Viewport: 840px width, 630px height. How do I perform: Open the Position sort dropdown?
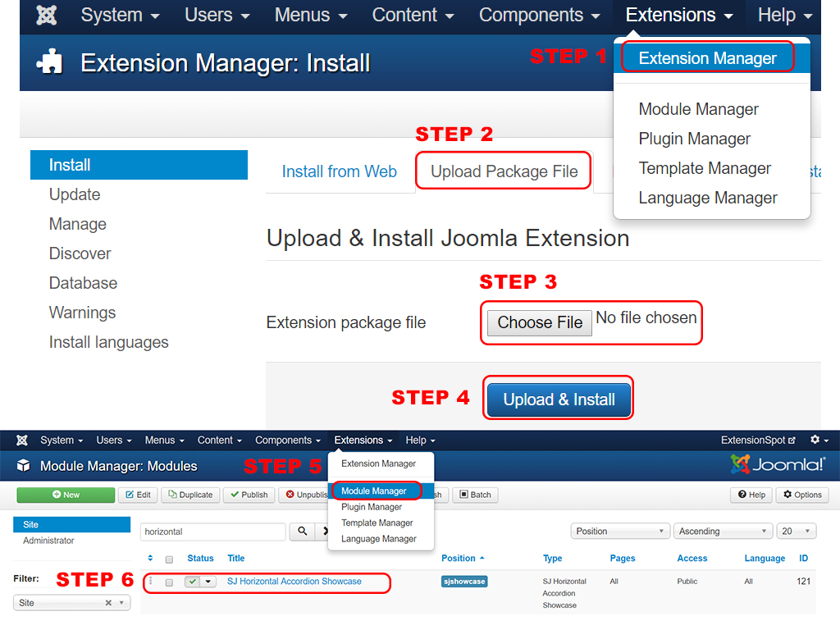click(619, 532)
